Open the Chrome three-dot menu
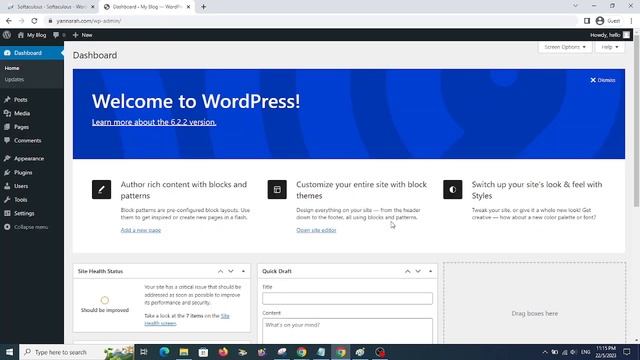The width and height of the screenshot is (640, 360). point(631,21)
